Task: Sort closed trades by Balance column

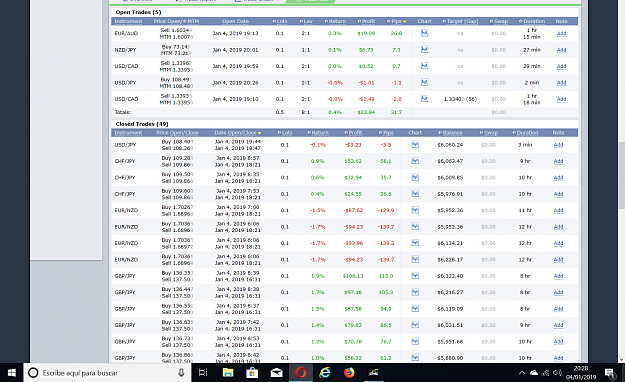Action: tap(450, 132)
